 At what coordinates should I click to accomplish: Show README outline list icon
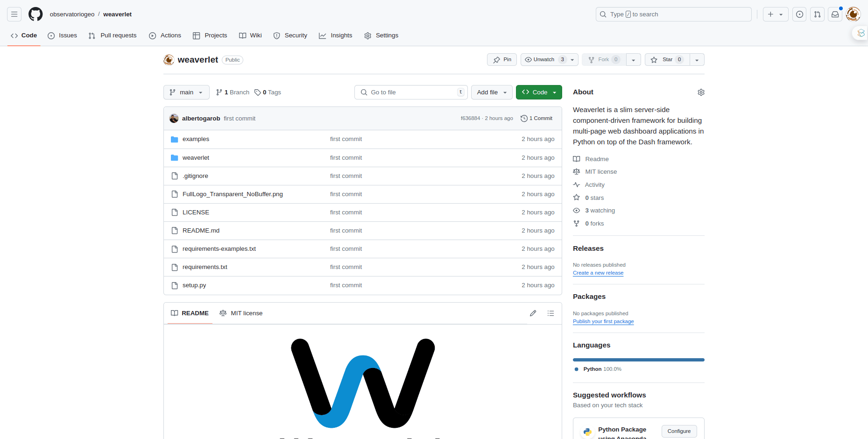[551, 313]
